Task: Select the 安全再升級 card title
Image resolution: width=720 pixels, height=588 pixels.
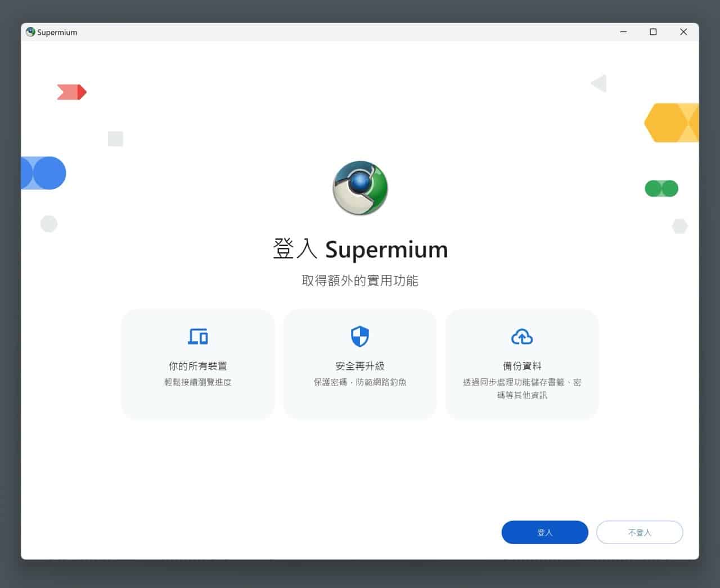Action: click(360, 366)
